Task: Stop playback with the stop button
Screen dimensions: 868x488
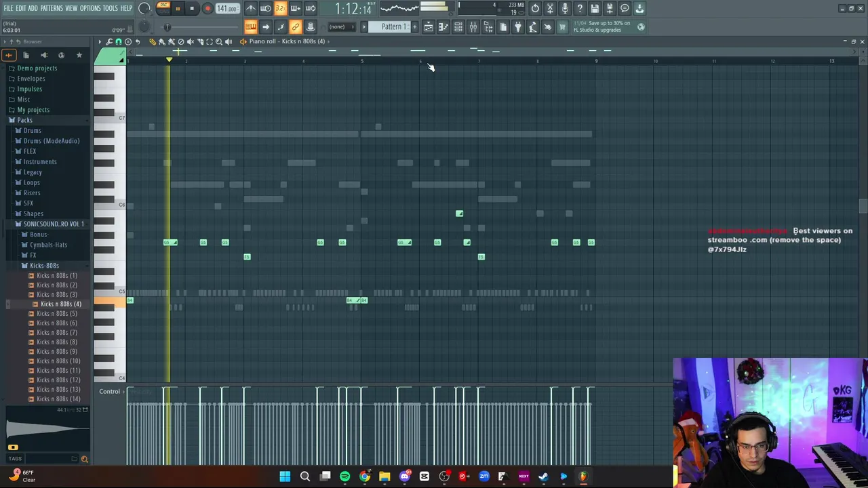Action: click(192, 9)
